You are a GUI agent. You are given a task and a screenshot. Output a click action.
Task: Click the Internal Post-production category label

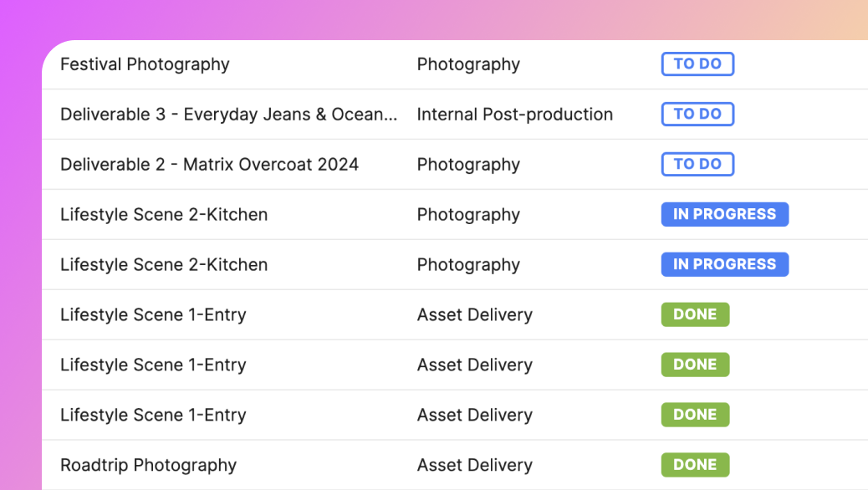pyautogui.click(x=514, y=114)
